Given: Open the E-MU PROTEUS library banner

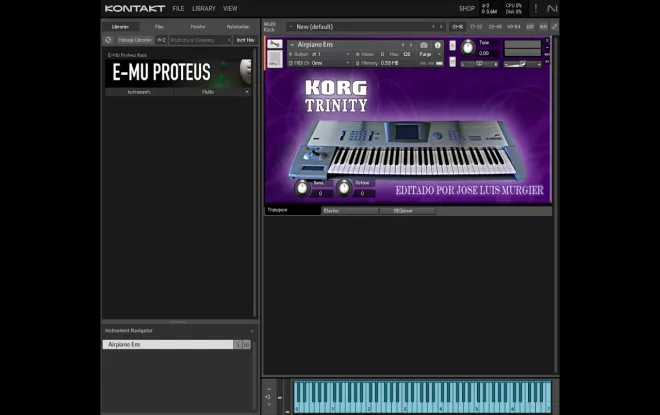Looking at the screenshot, I should coord(178,72).
